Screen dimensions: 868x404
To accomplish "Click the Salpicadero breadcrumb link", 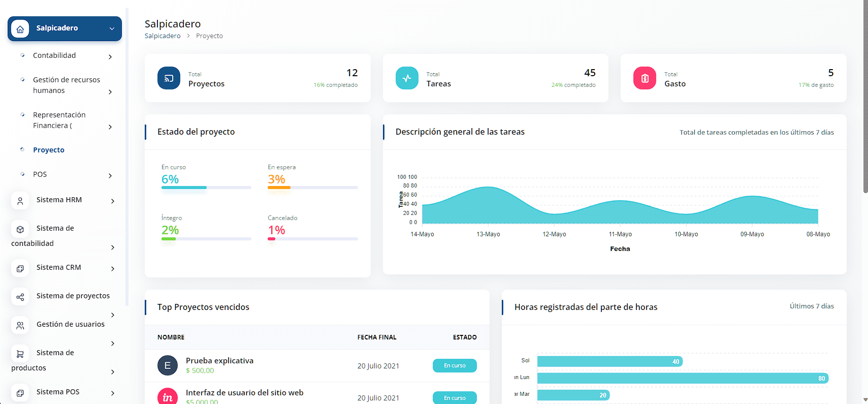I will tap(163, 36).
